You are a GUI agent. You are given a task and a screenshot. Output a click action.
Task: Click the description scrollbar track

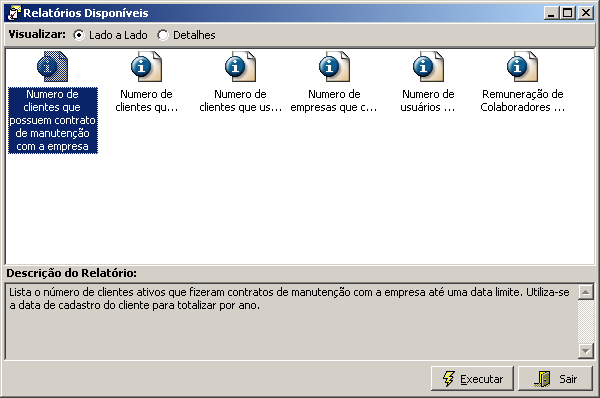click(585, 321)
